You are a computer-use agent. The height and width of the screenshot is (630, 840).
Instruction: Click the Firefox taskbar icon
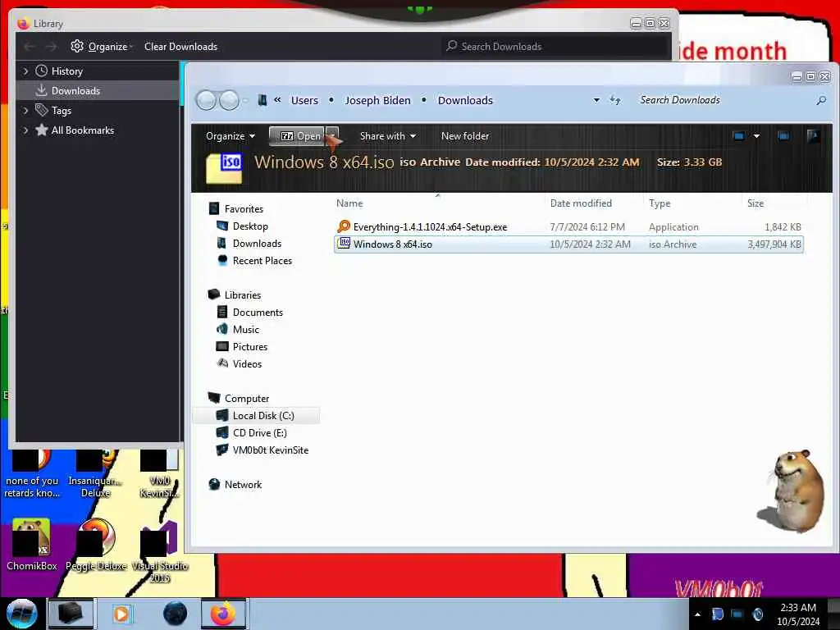tap(223, 614)
